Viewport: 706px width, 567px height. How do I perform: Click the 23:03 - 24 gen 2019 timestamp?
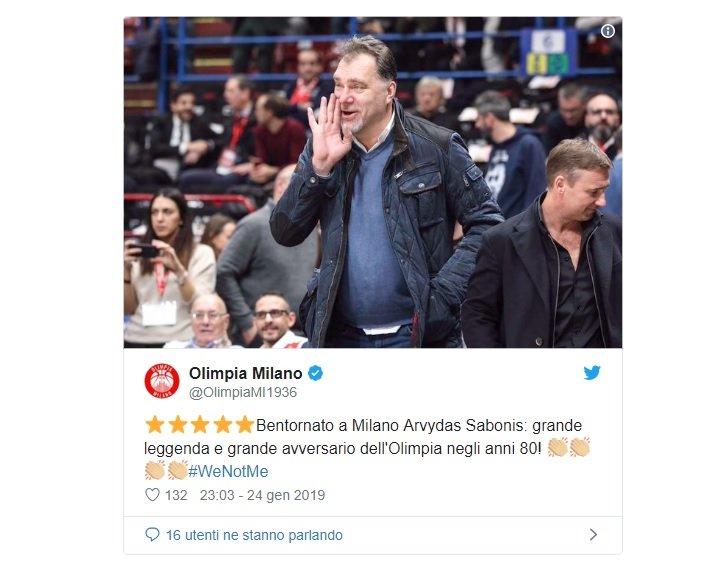[262, 495]
